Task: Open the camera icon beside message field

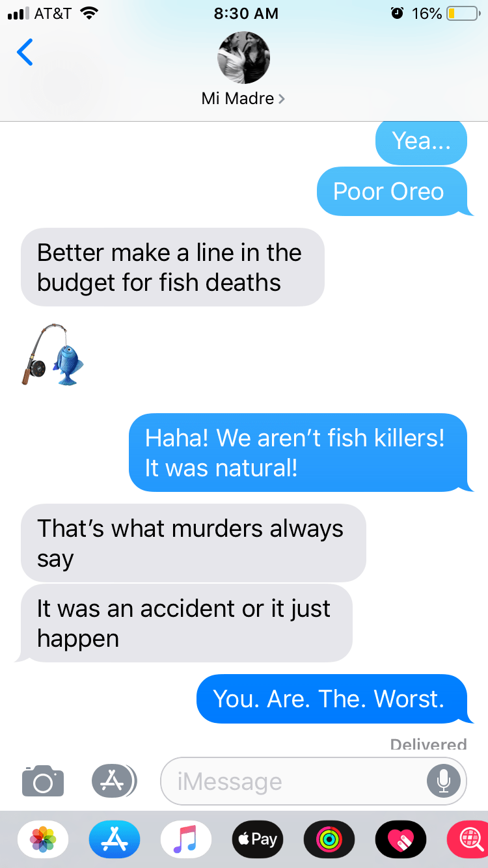Action: click(43, 780)
